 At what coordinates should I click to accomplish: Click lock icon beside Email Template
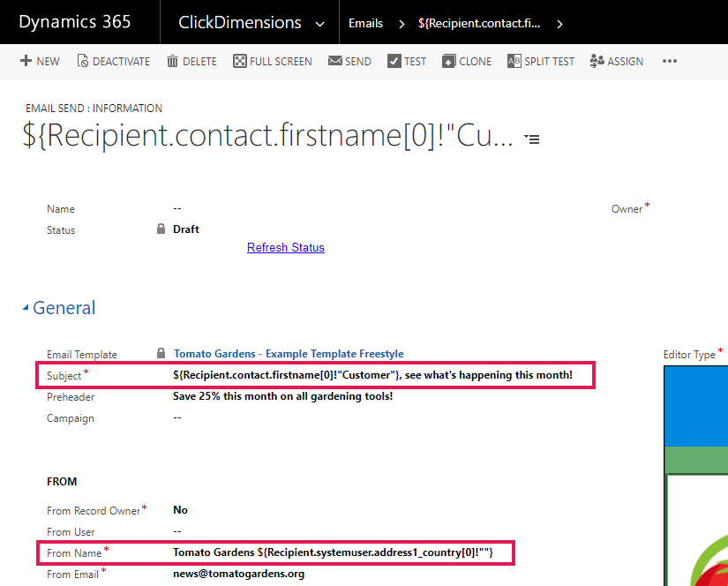(x=161, y=353)
